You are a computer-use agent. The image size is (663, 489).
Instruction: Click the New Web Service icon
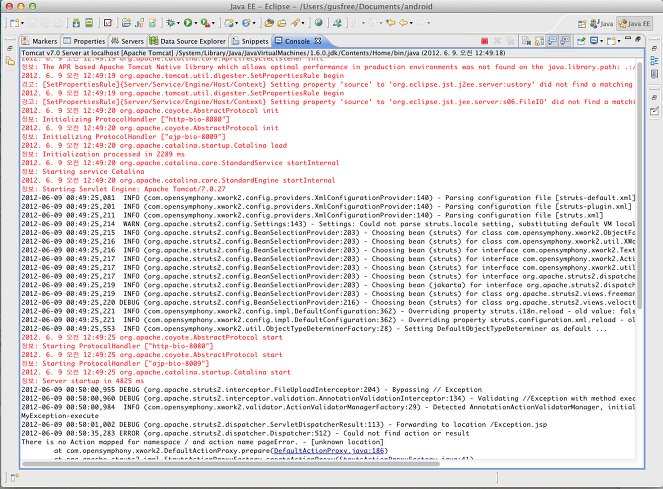pos(247,23)
